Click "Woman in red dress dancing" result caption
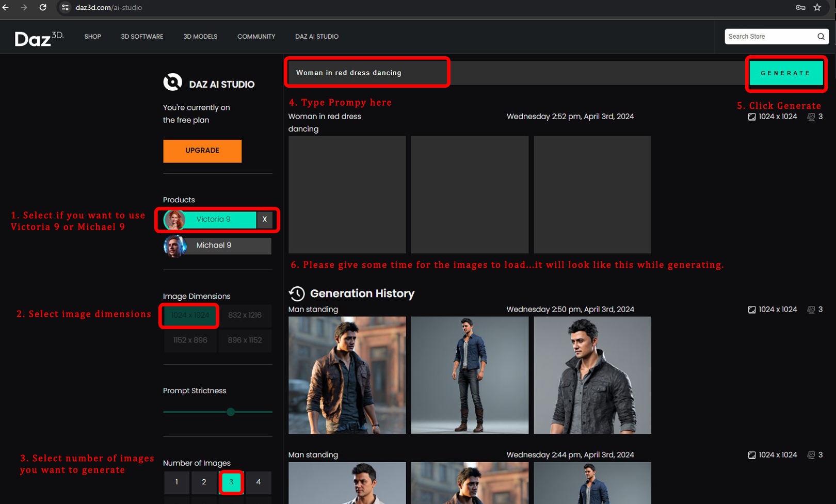Image resolution: width=836 pixels, height=504 pixels. pyautogui.click(x=325, y=123)
